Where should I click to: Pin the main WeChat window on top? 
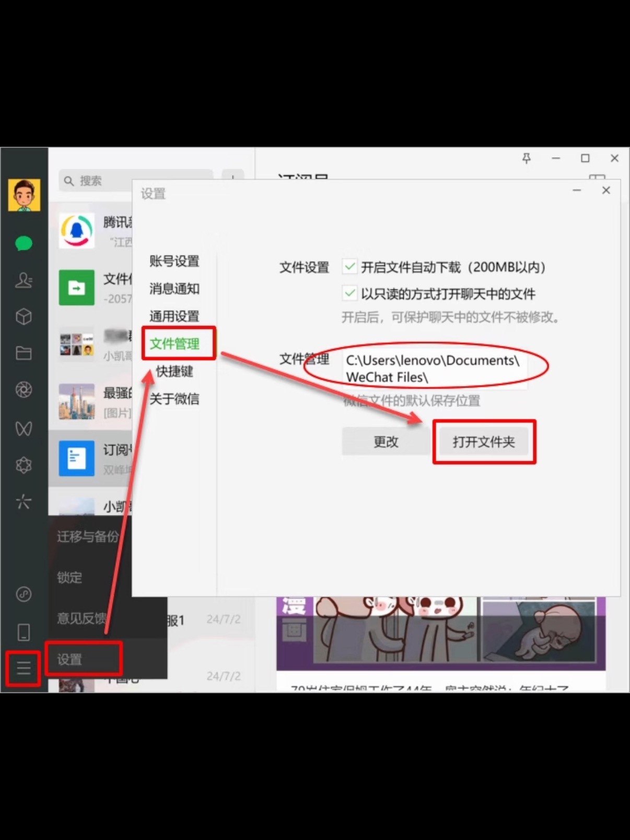tap(527, 158)
